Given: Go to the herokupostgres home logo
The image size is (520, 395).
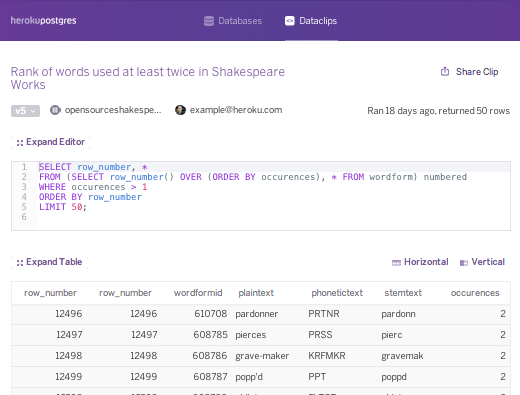Looking at the screenshot, I should (x=44, y=21).
